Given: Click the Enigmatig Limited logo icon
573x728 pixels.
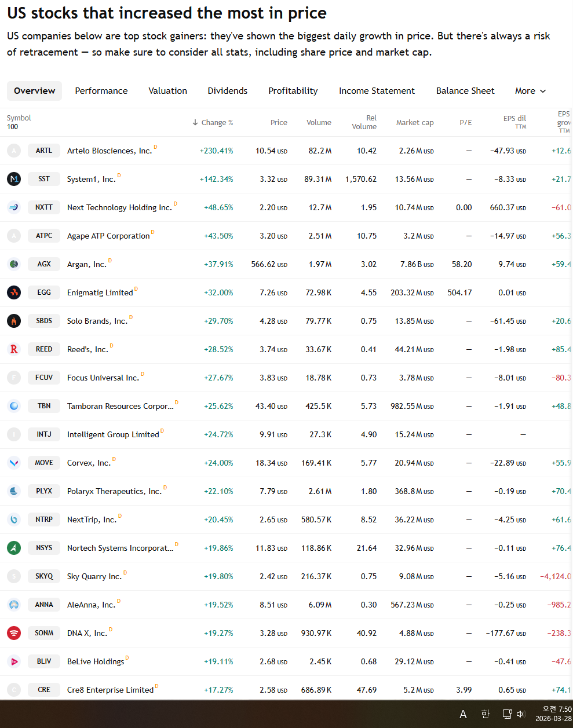Looking at the screenshot, I should point(14,292).
